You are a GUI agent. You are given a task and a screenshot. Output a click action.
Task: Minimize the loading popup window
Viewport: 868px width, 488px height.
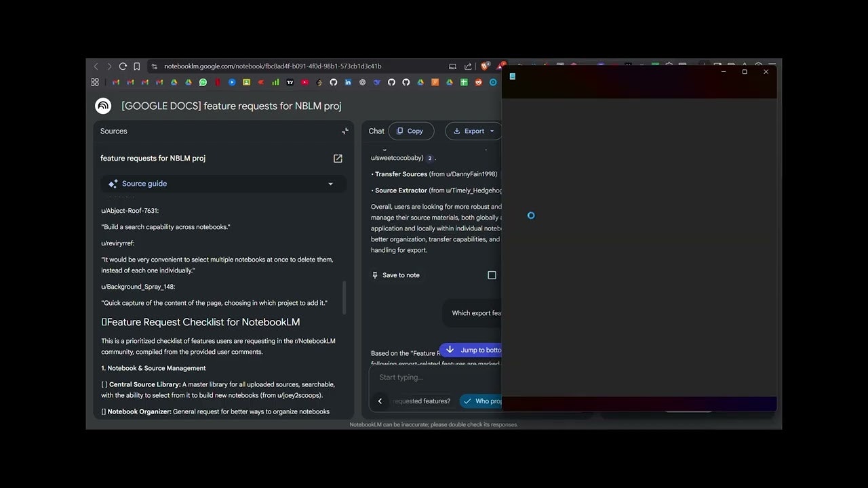(724, 72)
